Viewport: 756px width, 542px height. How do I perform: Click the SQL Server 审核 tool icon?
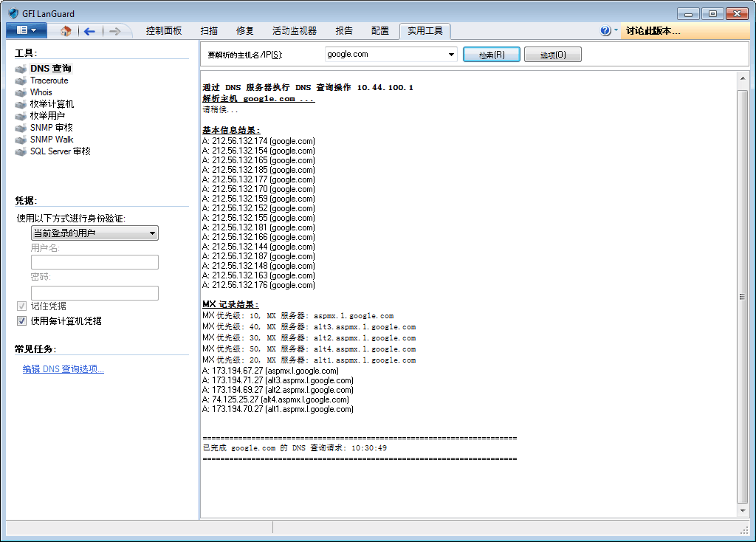coord(21,151)
